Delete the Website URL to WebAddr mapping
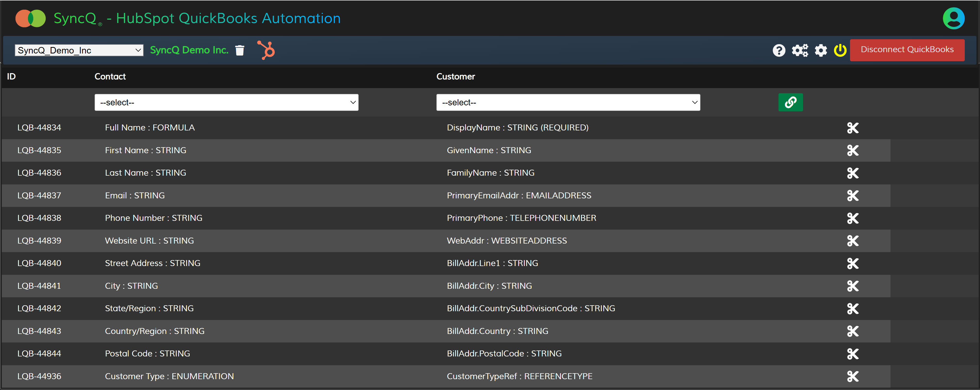 click(x=853, y=241)
